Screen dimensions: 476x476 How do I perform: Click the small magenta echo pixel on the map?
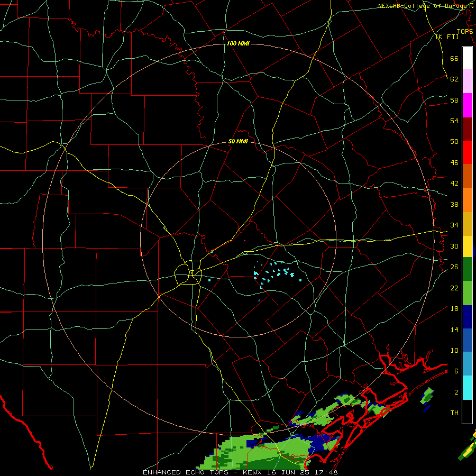click(x=245, y=241)
